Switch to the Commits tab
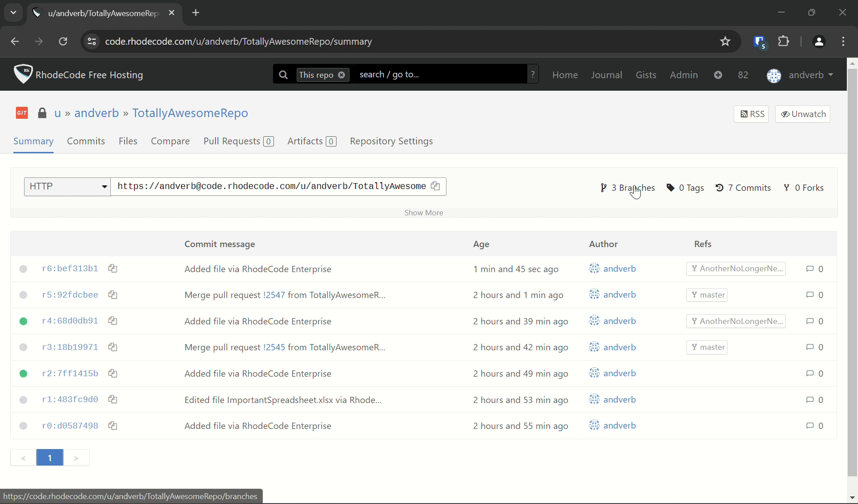 coord(86,141)
